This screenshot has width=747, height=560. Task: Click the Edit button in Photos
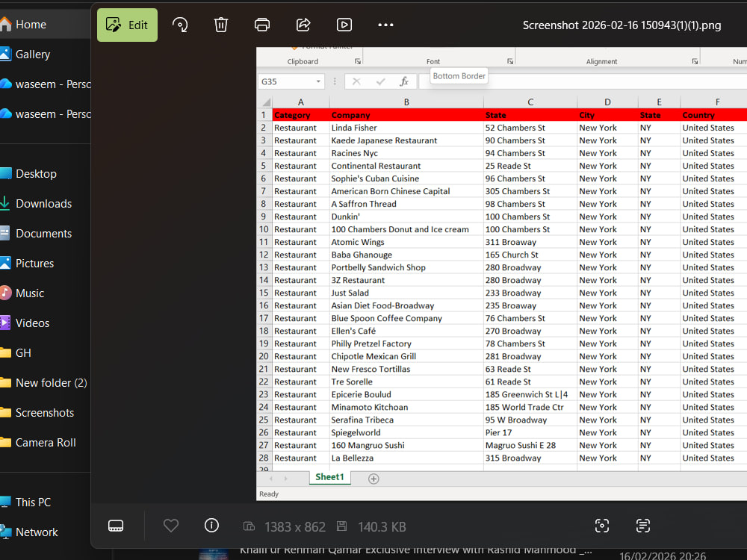pos(127,25)
